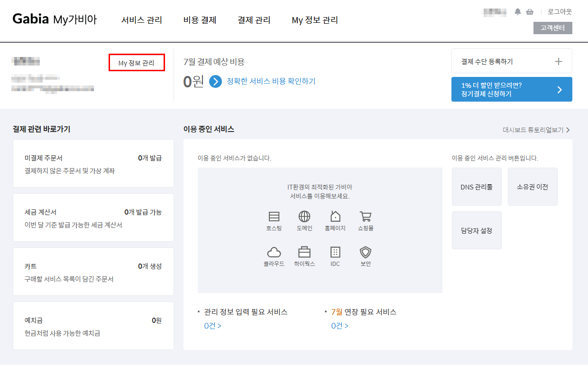
Task: Click the blue arrow circle icon
Action: pyautogui.click(x=216, y=82)
